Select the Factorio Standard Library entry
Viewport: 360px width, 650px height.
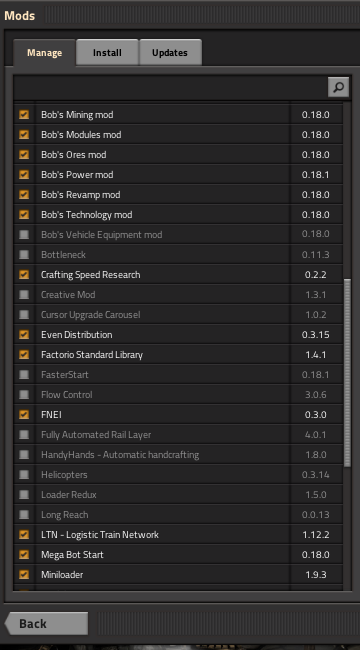tap(178, 354)
